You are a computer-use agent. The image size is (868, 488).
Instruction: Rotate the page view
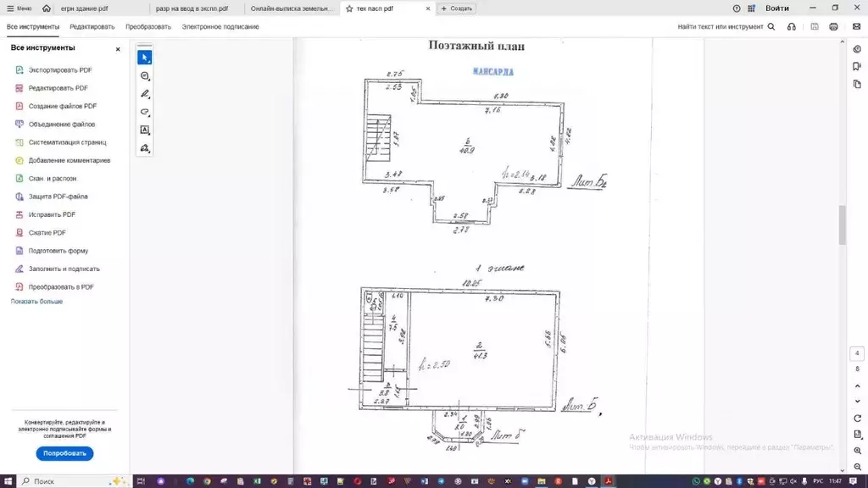click(x=858, y=419)
